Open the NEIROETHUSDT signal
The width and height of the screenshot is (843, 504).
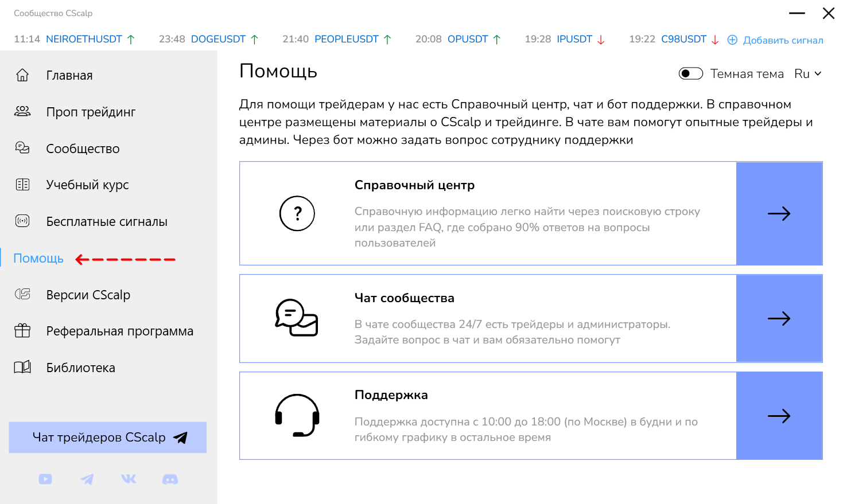[84, 39]
